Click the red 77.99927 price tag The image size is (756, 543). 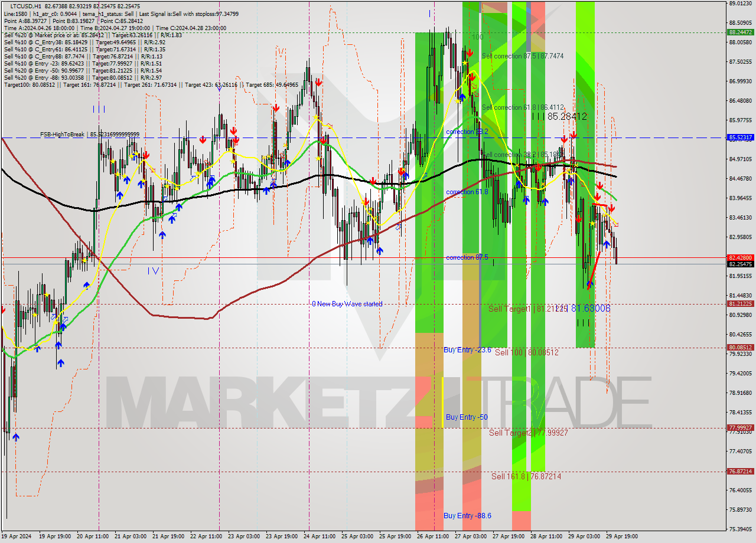[740, 428]
